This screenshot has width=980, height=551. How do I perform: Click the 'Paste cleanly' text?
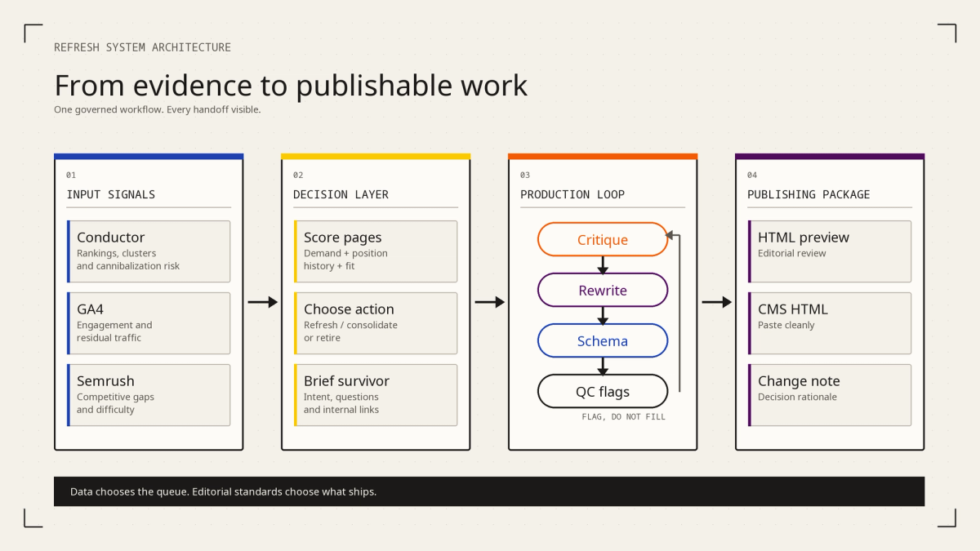click(786, 325)
